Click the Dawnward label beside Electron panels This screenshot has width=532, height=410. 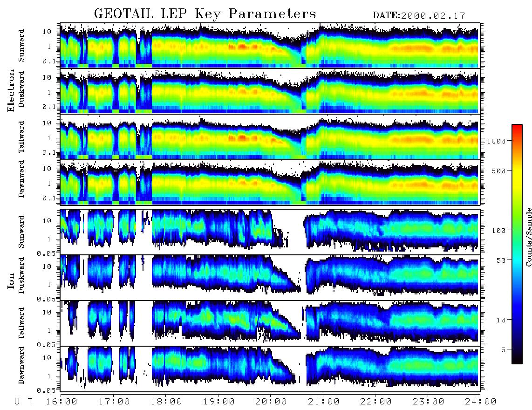(21, 179)
